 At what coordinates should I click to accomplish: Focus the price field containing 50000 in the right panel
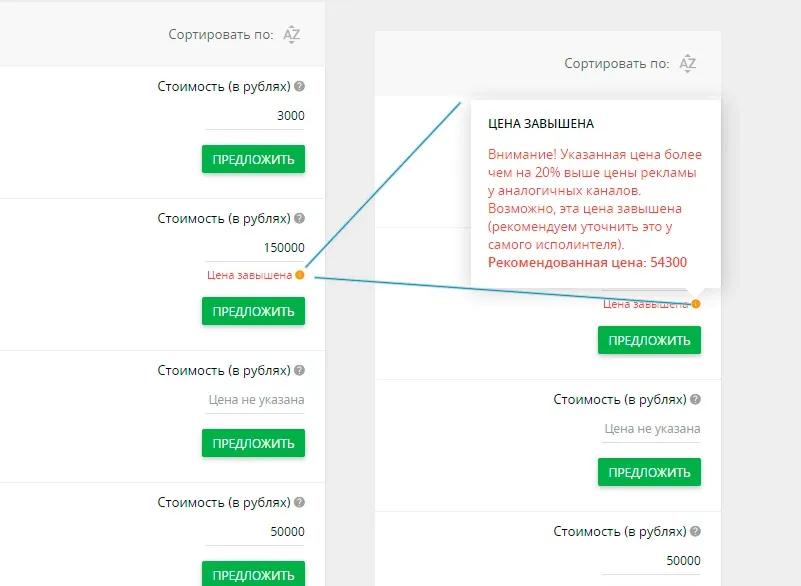pos(651,561)
